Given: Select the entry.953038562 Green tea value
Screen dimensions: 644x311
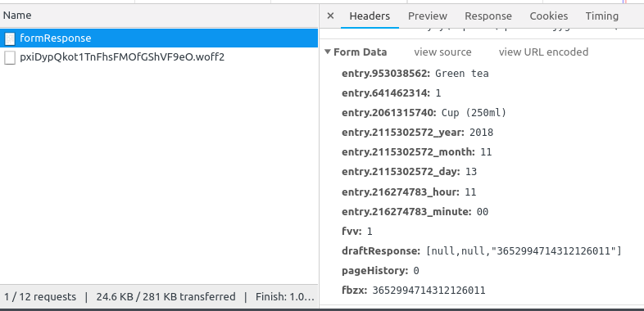Looking at the screenshot, I should pyautogui.click(x=461, y=74).
